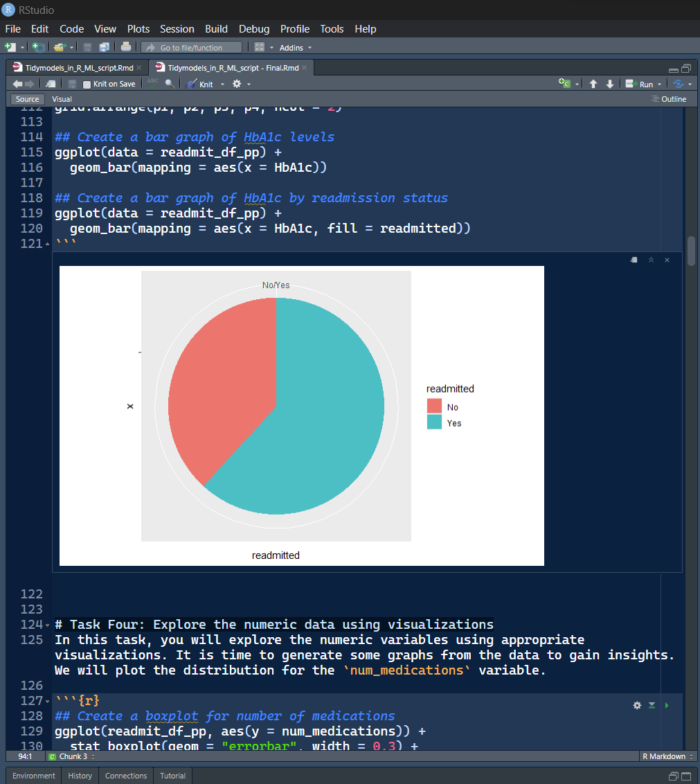Go back to previous source location
700x784 pixels.
(17, 84)
